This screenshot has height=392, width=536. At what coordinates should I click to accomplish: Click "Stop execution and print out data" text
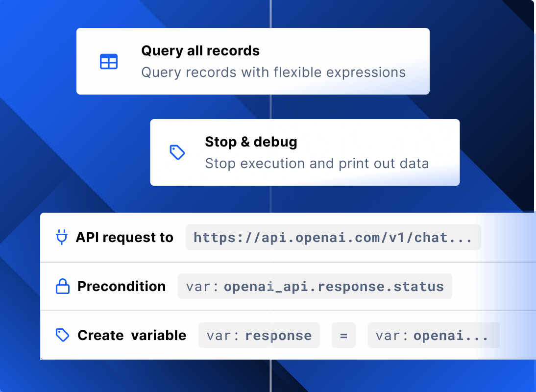click(x=317, y=164)
